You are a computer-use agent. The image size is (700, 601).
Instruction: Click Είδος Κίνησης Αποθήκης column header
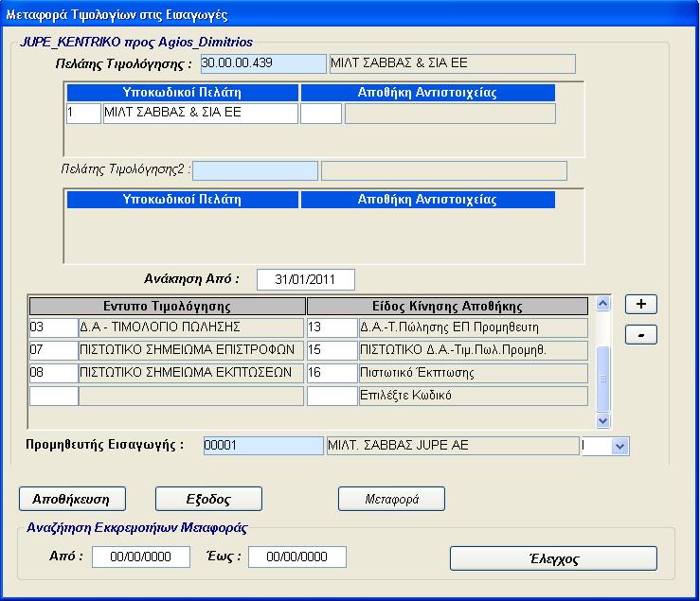(x=447, y=306)
